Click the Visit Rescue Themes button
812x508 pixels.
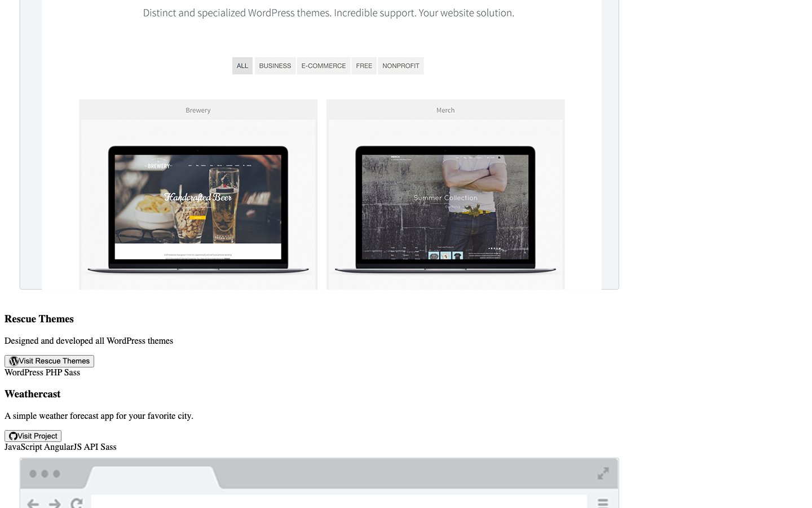[x=49, y=361]
